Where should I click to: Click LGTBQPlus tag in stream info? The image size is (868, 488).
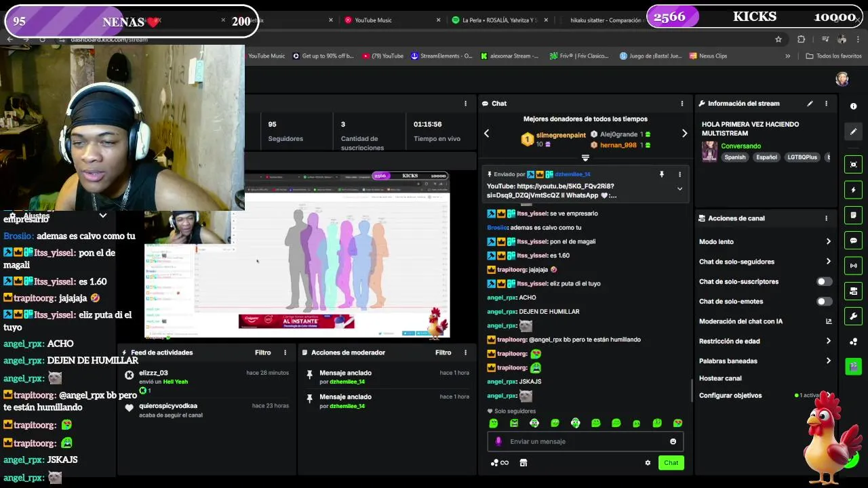click(x=802, y=157)
